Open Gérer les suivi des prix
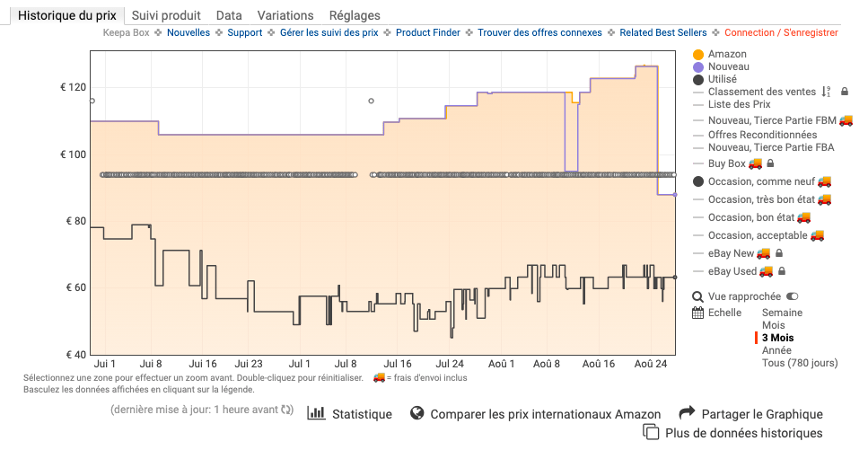 pos(329,32)
